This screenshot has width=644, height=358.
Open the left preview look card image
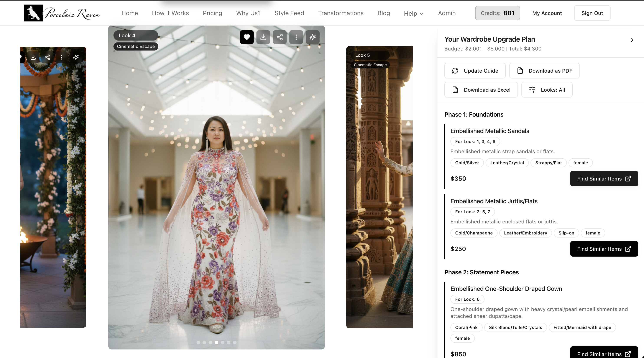(x=53, y=187)
